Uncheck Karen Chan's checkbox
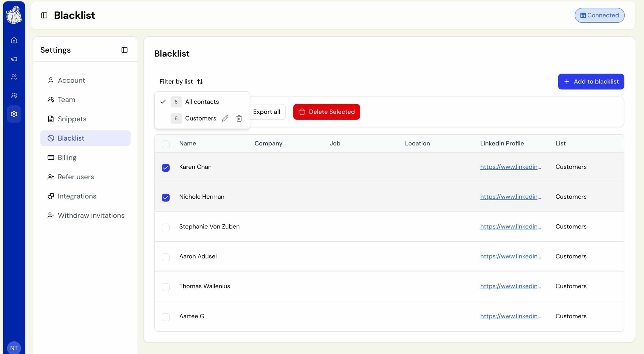This screenshot has width=644, height=354. (166, 167)
